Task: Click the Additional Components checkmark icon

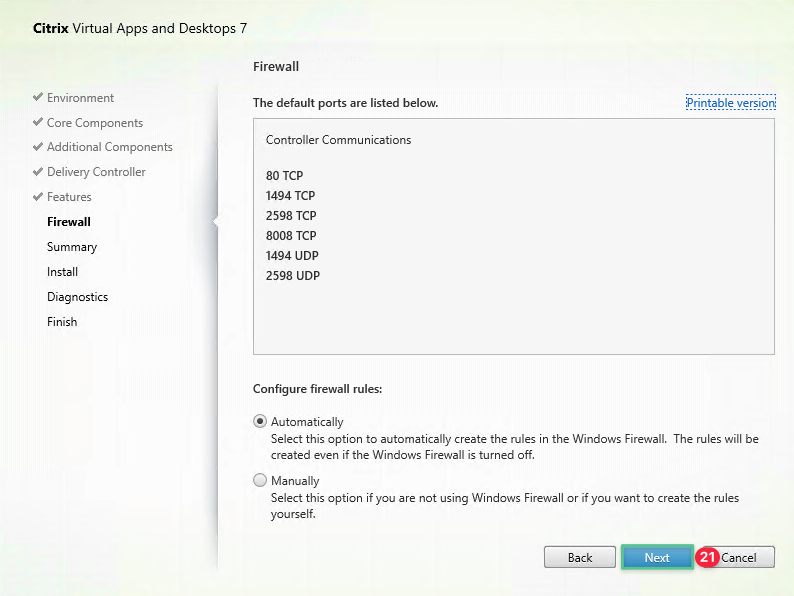Action: tap(38, 147)
